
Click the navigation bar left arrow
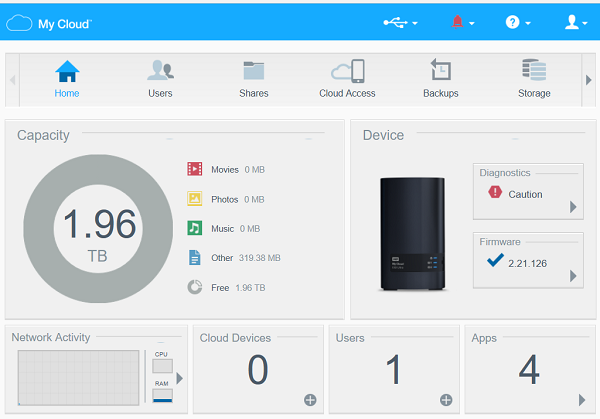coord(13,80)
